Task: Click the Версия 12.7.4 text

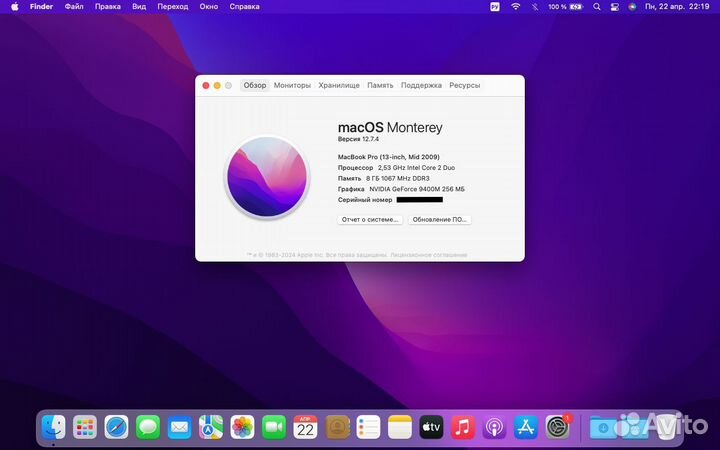Action: click(358, 139)
